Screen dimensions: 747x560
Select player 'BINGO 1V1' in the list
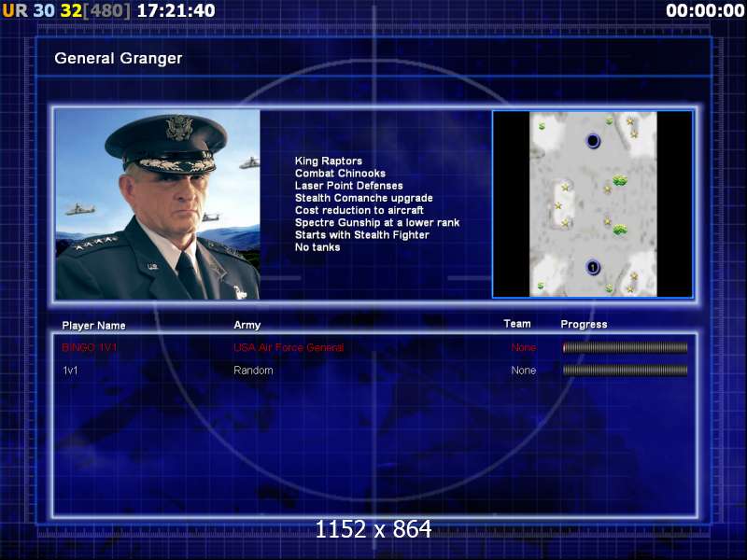click(89, 347)
